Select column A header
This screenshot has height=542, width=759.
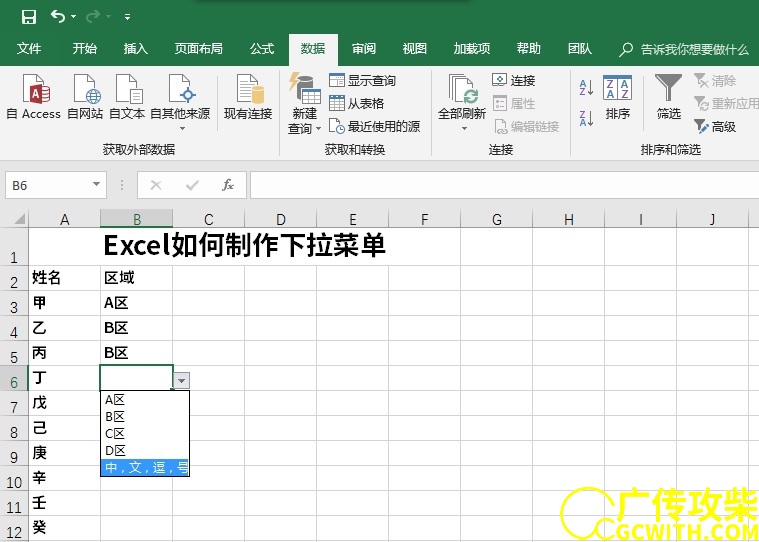coord(64,220)
